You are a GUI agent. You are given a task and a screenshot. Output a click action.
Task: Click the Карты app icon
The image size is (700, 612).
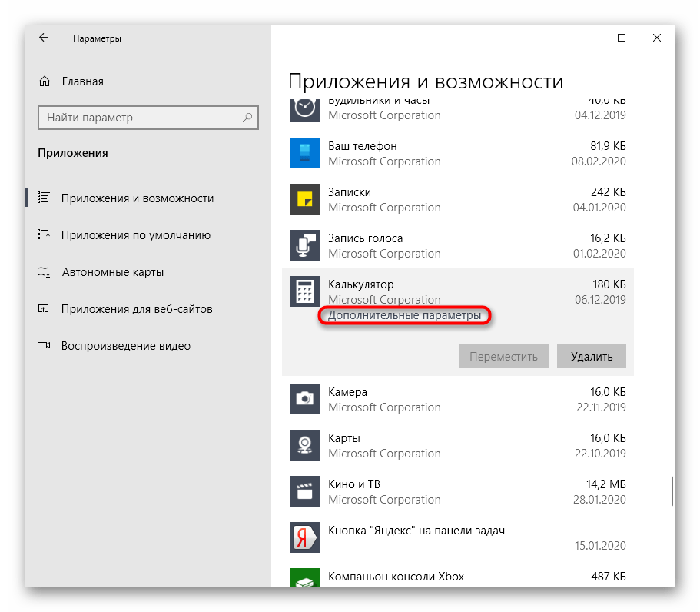pos(304,445)
